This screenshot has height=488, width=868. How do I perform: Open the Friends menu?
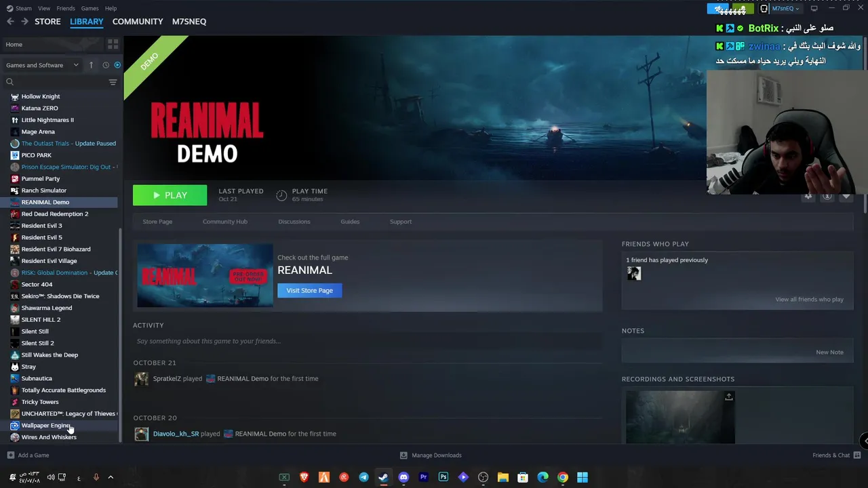point(66,8)
